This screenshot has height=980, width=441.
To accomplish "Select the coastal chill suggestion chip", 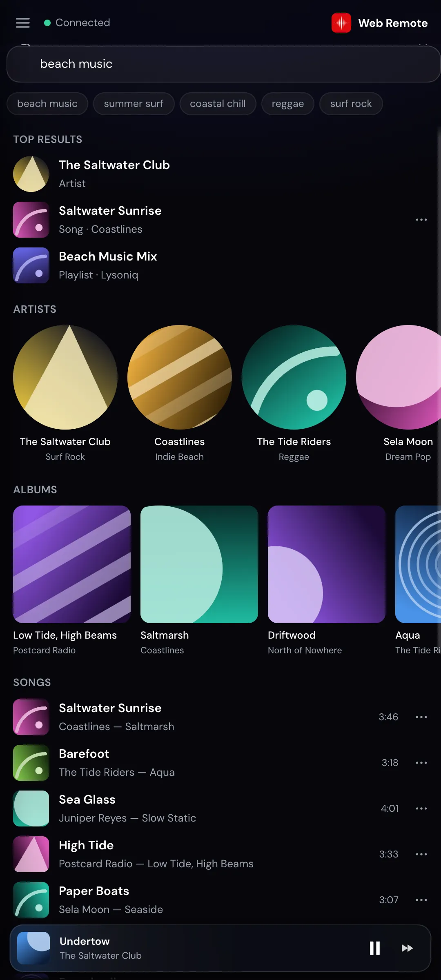I will (218, 104).
